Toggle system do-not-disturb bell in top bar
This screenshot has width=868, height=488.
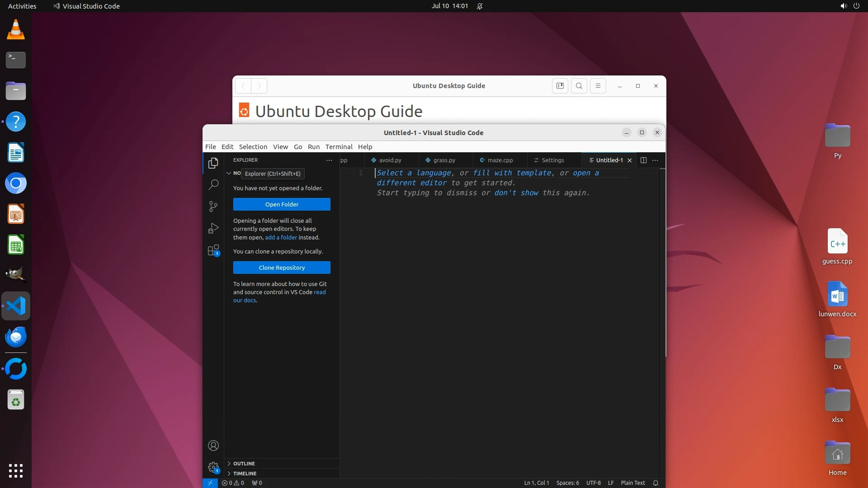(480, 6)
